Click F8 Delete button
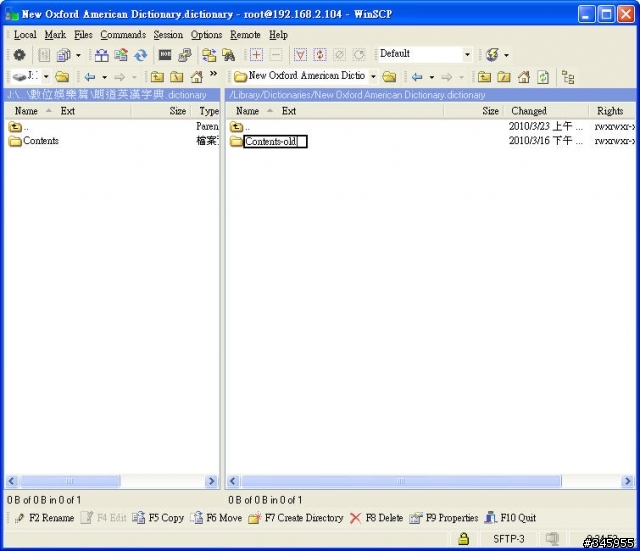Screen dimensions: 640x551 click(x=376, y=518)
